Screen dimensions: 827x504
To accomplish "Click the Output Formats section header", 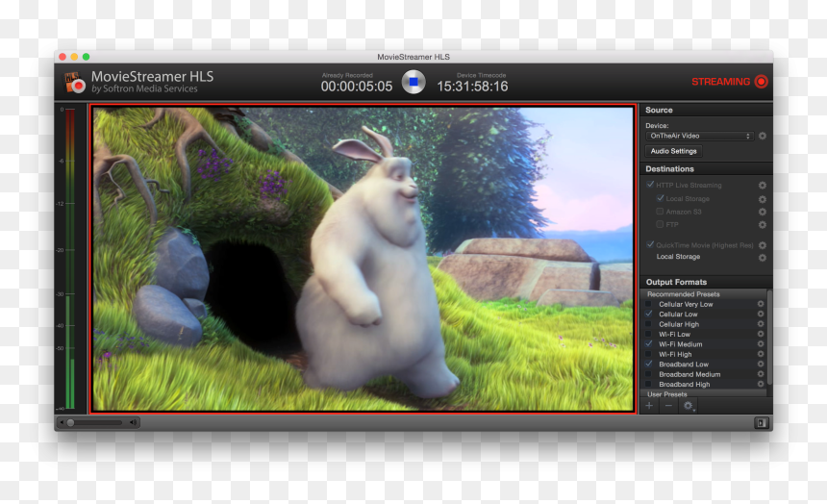I will [x=706, y=282].
